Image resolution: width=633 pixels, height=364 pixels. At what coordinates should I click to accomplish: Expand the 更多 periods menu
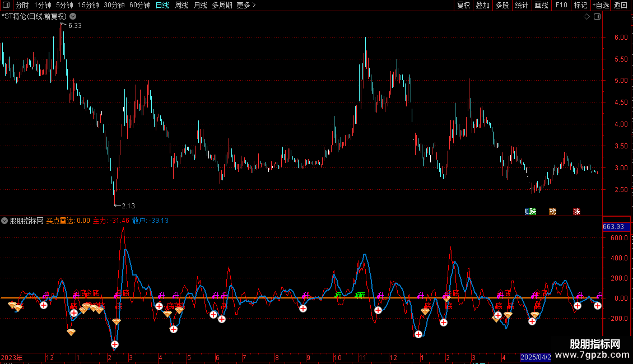click(x=246, y=5)
